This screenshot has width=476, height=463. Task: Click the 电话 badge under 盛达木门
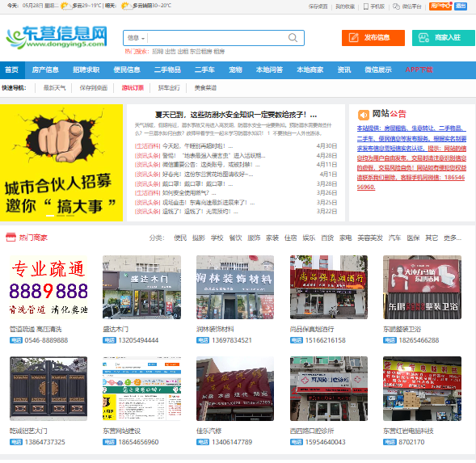point(109,340)
